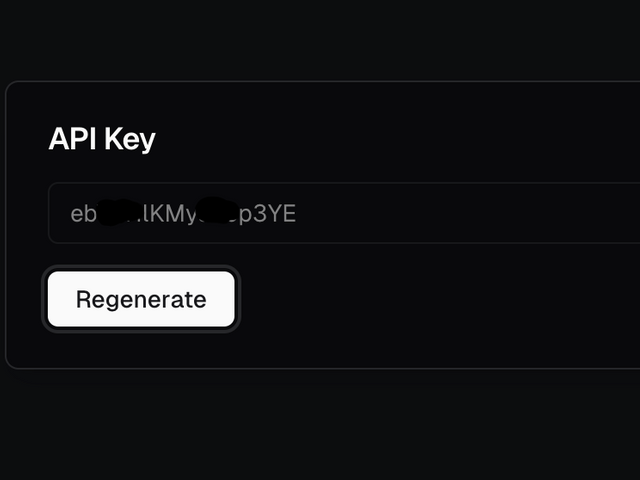Click the word 'Key' in the heading
This screenshot has height=480, width=640.
pos(130,140)
